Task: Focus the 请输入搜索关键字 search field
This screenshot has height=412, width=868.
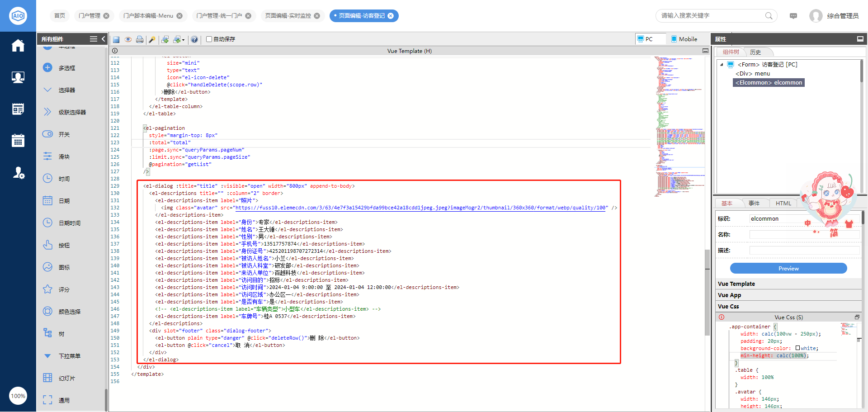Action: tap(712, 16)
